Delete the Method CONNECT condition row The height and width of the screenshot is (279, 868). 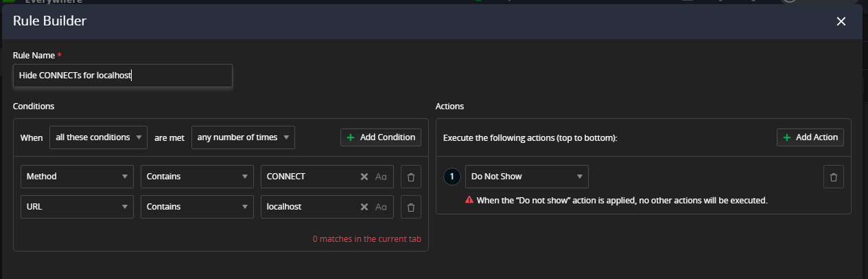(x=411, y=177)
